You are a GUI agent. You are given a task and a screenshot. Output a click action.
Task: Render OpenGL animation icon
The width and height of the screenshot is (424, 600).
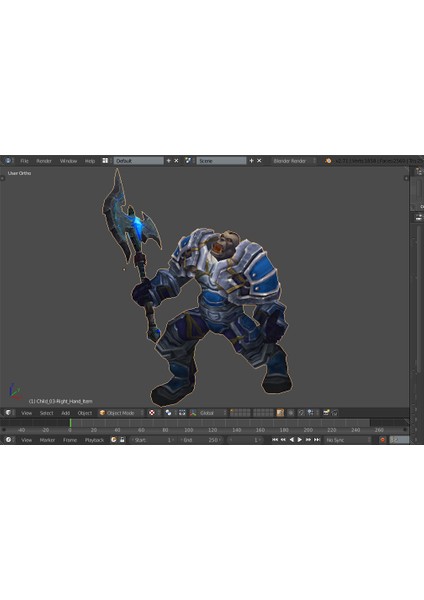pyautogui.click(x=335, y=413)
